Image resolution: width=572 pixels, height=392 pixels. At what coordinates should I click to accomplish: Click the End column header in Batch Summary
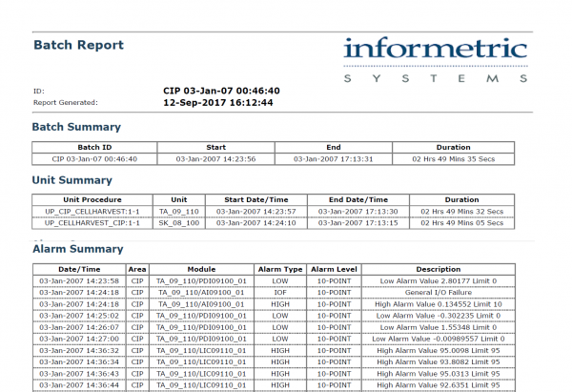334,148
